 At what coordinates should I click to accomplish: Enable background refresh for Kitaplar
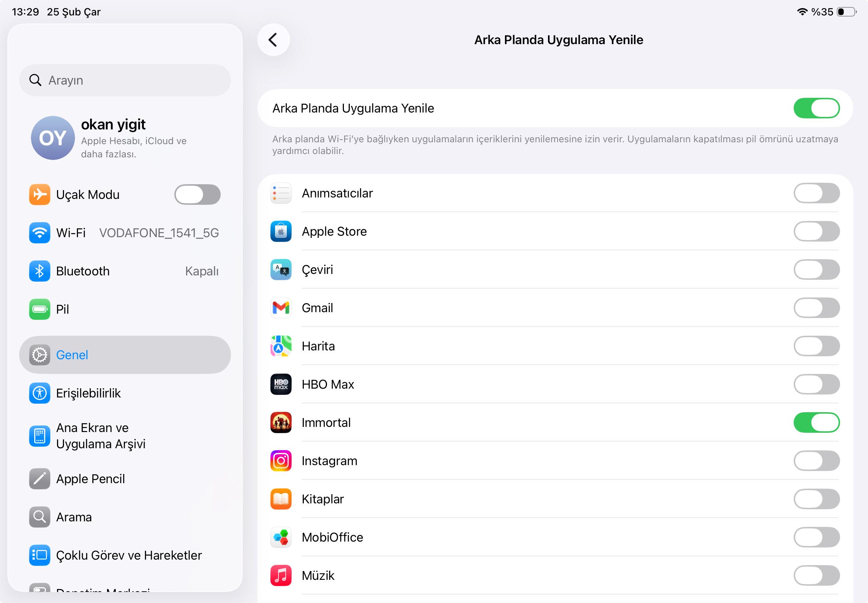tap(817, 499)
